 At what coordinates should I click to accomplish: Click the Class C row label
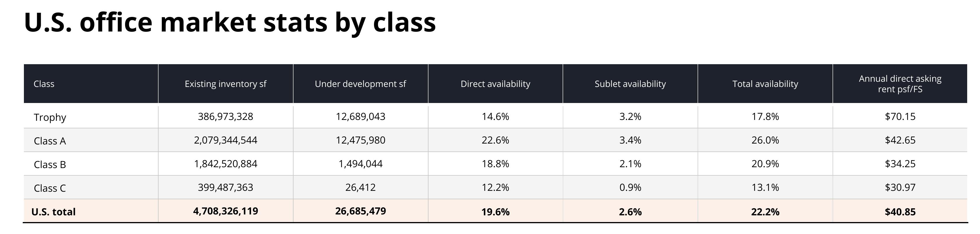pyautogui.click(x=50, y=188)
